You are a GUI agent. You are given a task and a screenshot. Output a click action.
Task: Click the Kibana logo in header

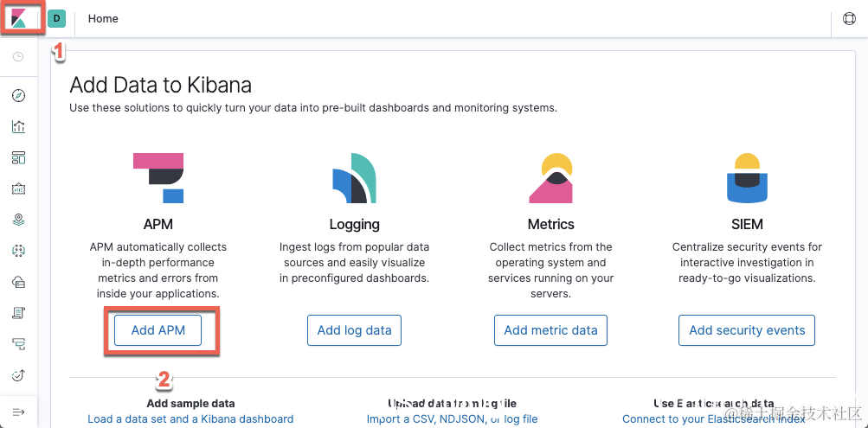click(19, 18)
